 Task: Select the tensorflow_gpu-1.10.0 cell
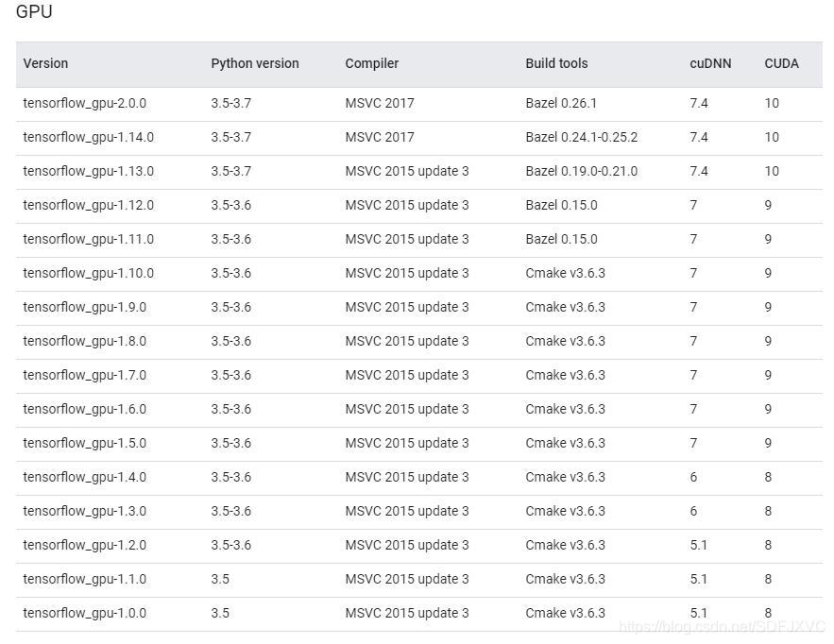coord(88,273)
